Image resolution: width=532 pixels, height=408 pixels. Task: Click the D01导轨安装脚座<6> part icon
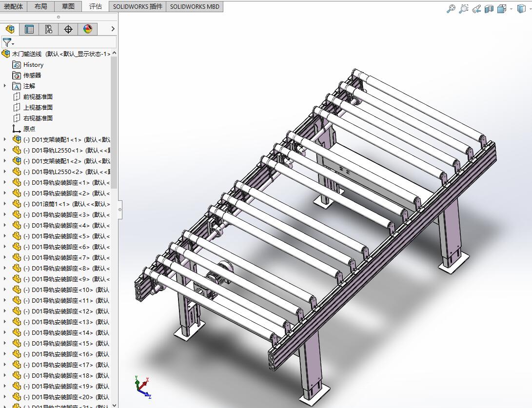click(17, 247)
